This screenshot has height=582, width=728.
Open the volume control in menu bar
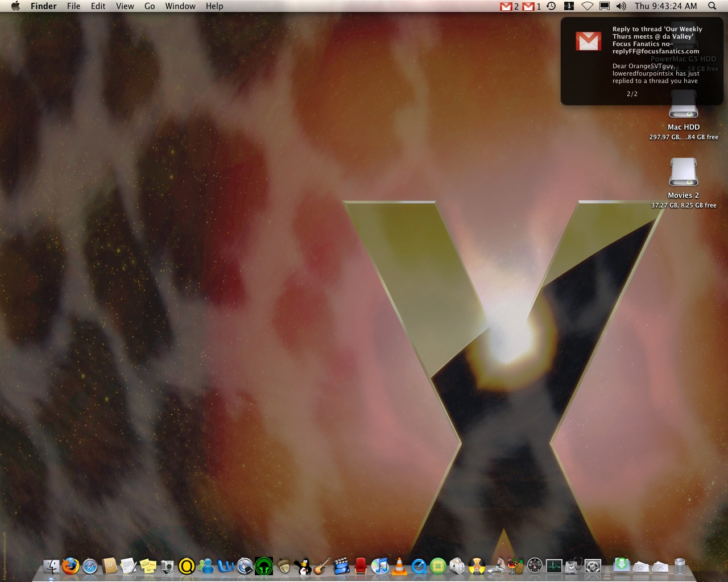tap(621, 6)
